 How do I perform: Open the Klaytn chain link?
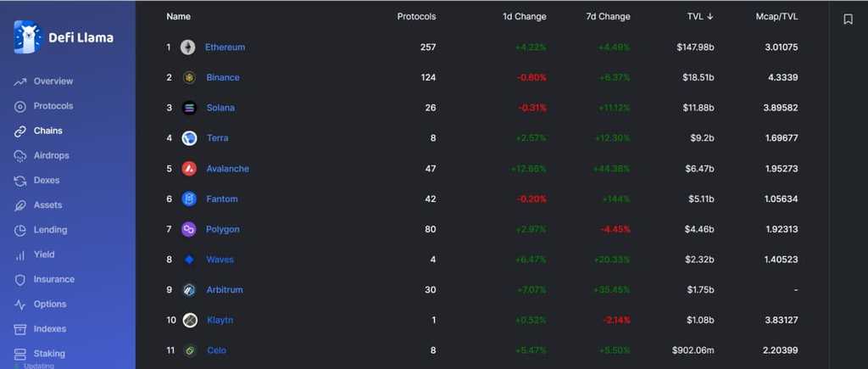tap(220, 321)
